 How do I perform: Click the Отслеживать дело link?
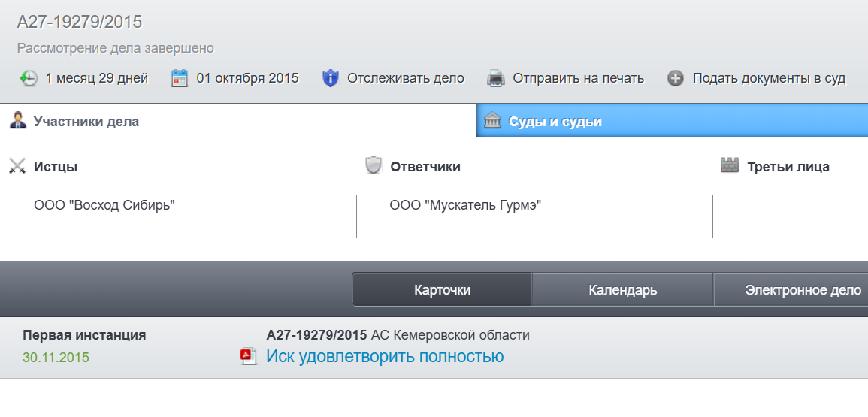pos(406,78)
